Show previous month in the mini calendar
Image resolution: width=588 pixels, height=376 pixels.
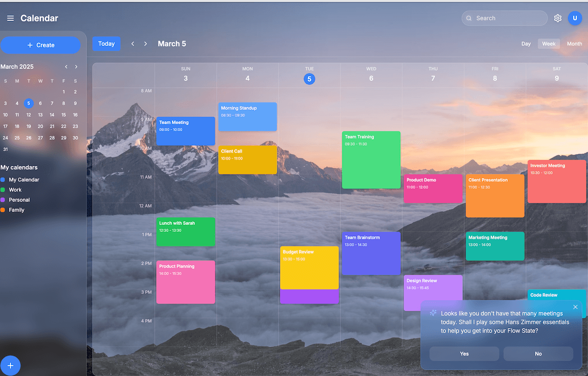(66, 67)
